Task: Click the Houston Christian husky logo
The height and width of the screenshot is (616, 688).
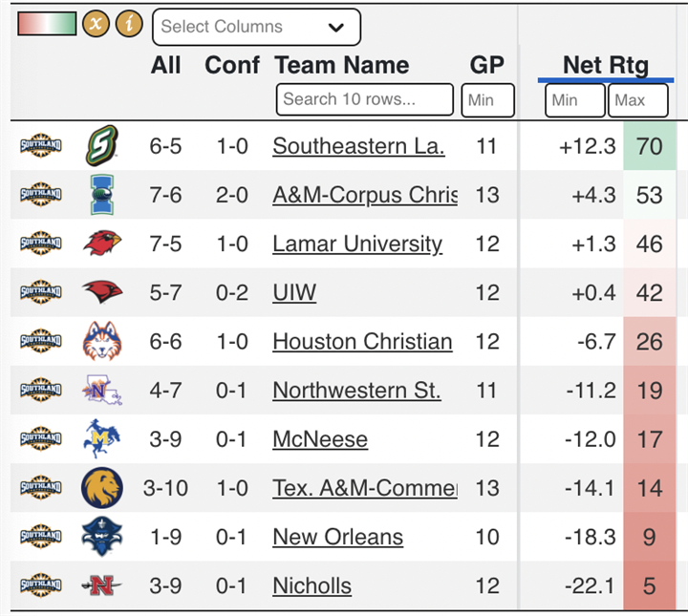Action: (x=102, y=341)
